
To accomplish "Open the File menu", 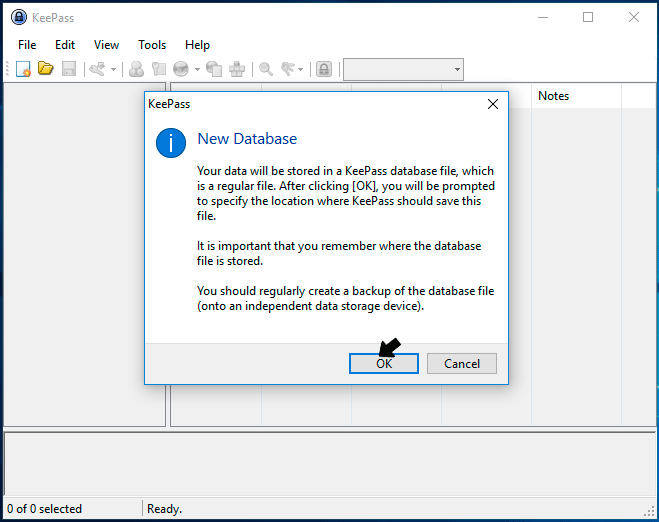I will (27, 45).
